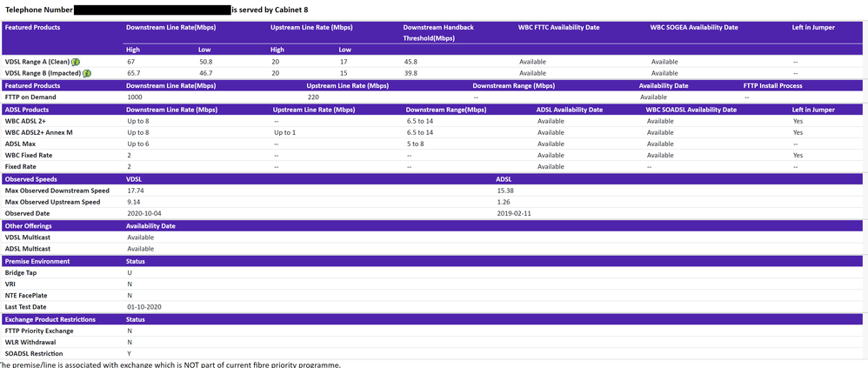Click the info icon beside VDSL Range A (Clean)
Image resolution: width=868 pixels, height=368 pixels.
[x=76, y=63]
